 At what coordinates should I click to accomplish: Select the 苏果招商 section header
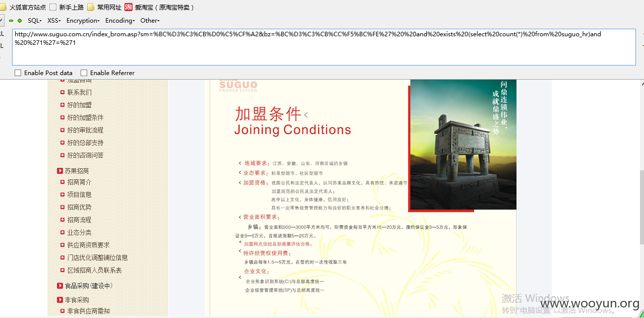(x=77, y=171)
